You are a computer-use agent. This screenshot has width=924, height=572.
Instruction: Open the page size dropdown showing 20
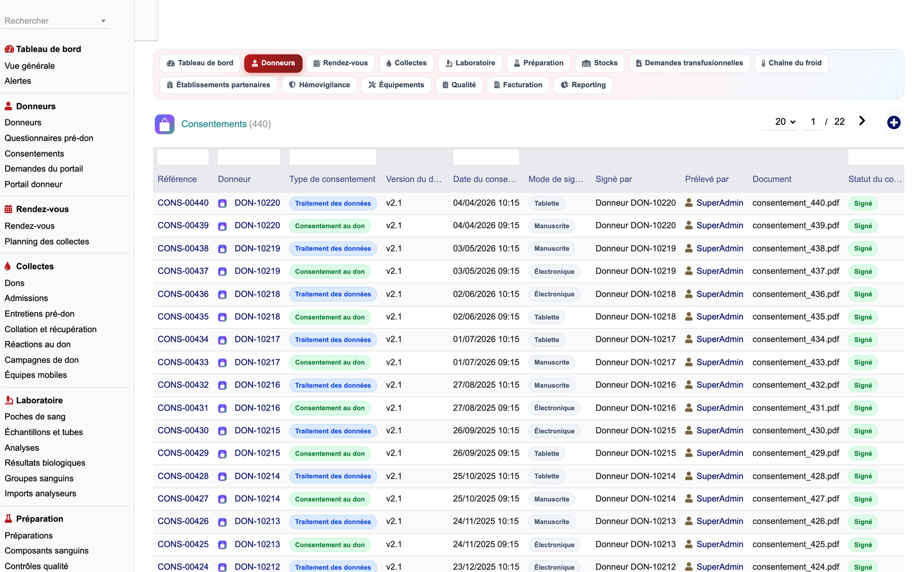point(779,122)
